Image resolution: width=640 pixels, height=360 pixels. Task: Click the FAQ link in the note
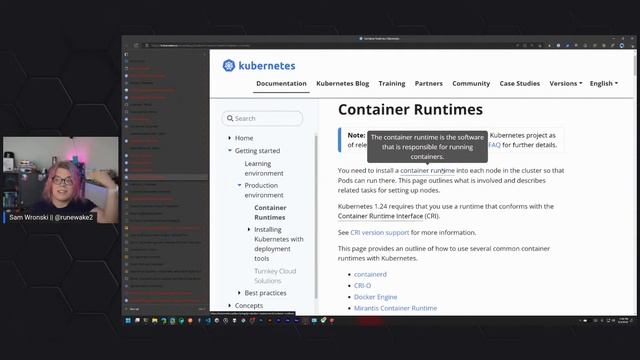point(494,145)
